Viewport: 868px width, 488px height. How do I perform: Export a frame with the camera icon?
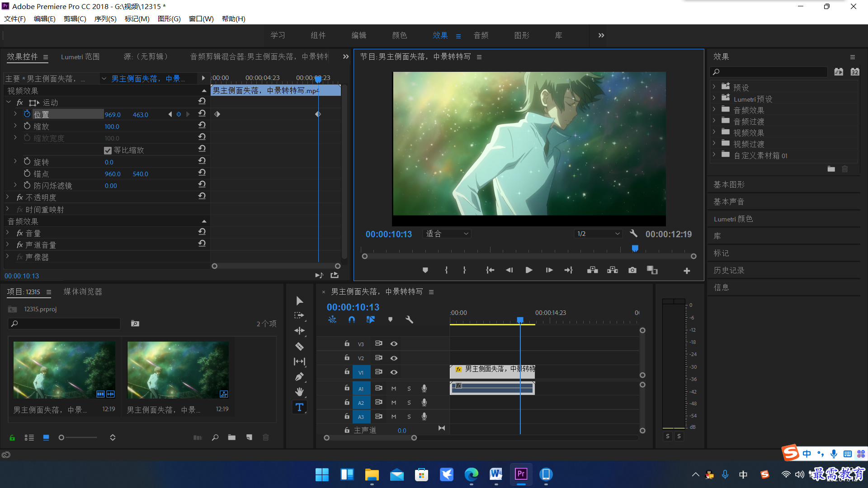(632, 270)
